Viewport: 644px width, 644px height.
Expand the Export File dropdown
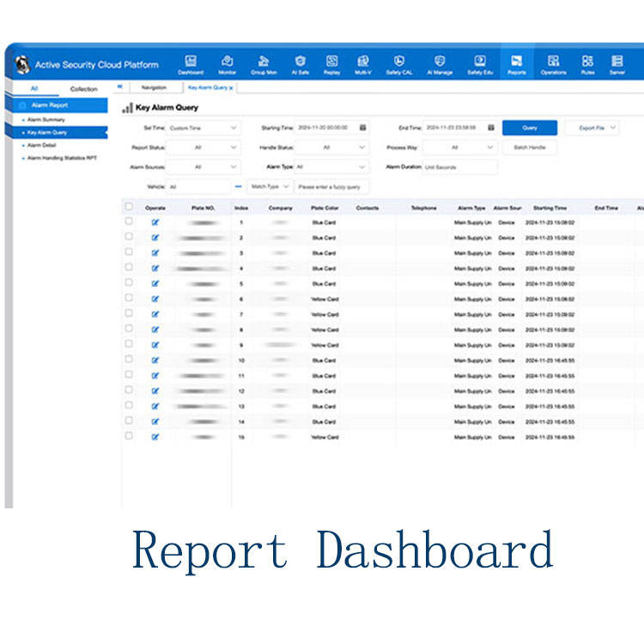point(592,128)
